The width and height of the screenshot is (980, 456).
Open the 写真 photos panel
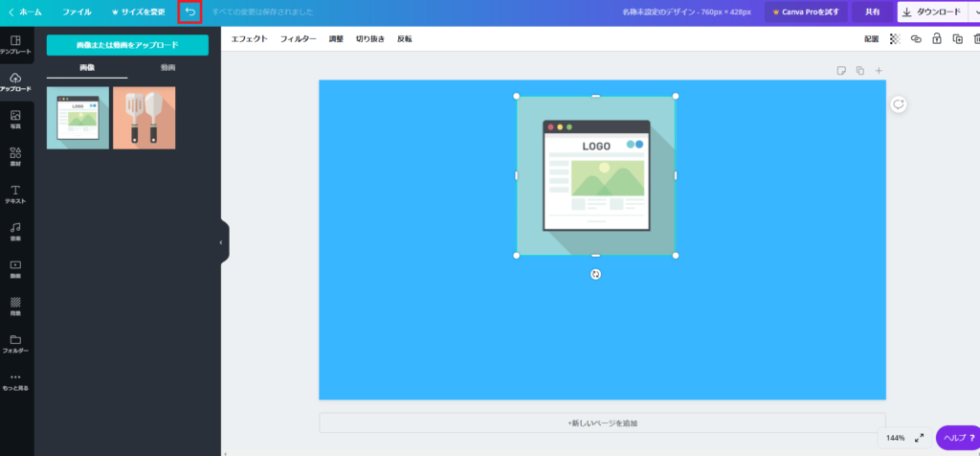click(x=15, y=120)
